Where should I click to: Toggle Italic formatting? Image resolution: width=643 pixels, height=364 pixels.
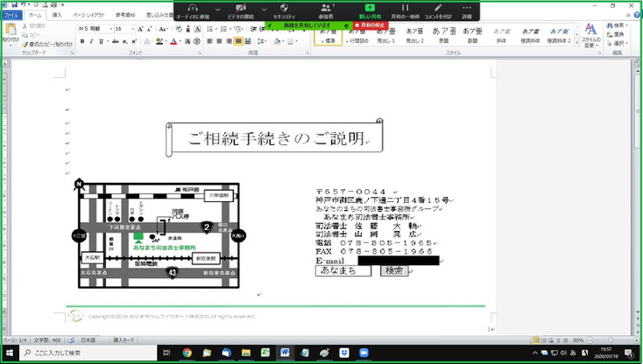click(91, 41)
